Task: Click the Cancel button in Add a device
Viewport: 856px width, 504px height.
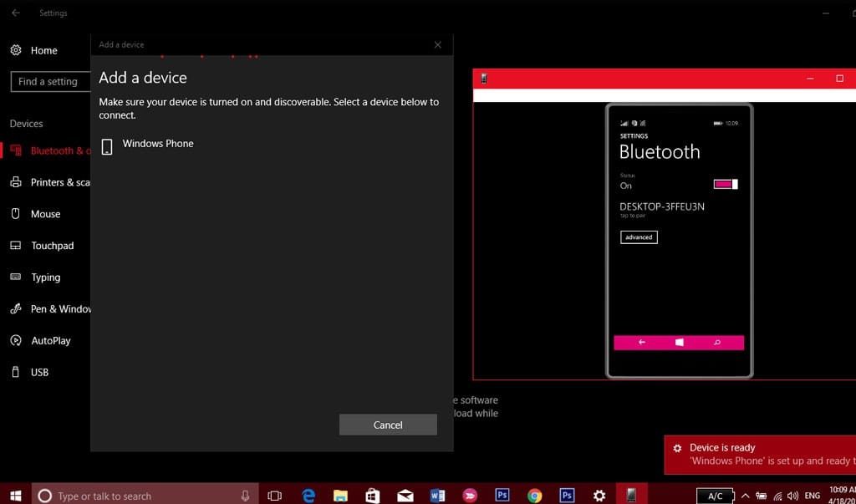Action: (388, 425)
